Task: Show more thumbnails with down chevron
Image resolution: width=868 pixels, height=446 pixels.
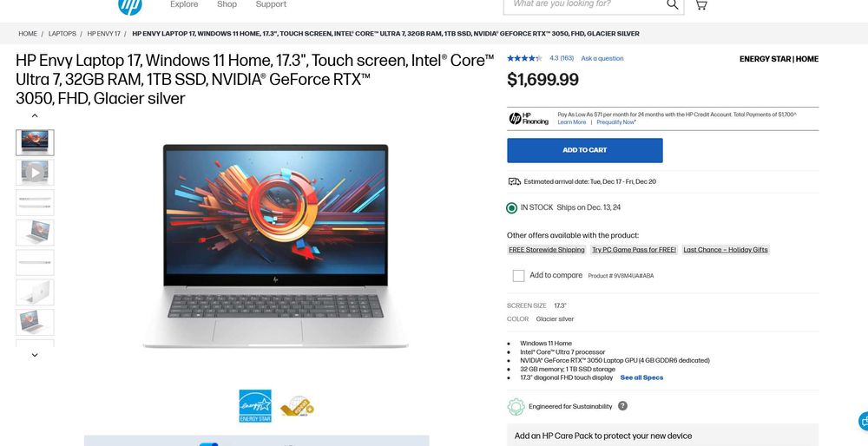Action: [35, 355]
